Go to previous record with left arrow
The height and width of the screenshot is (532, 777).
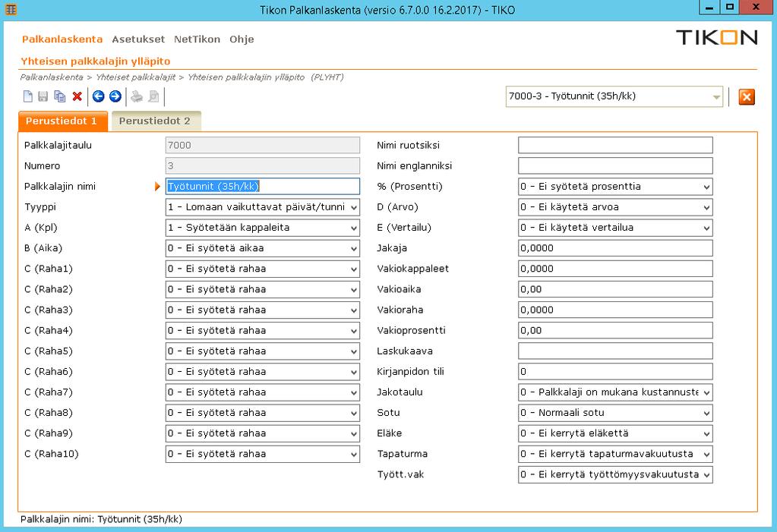[98, 96]
